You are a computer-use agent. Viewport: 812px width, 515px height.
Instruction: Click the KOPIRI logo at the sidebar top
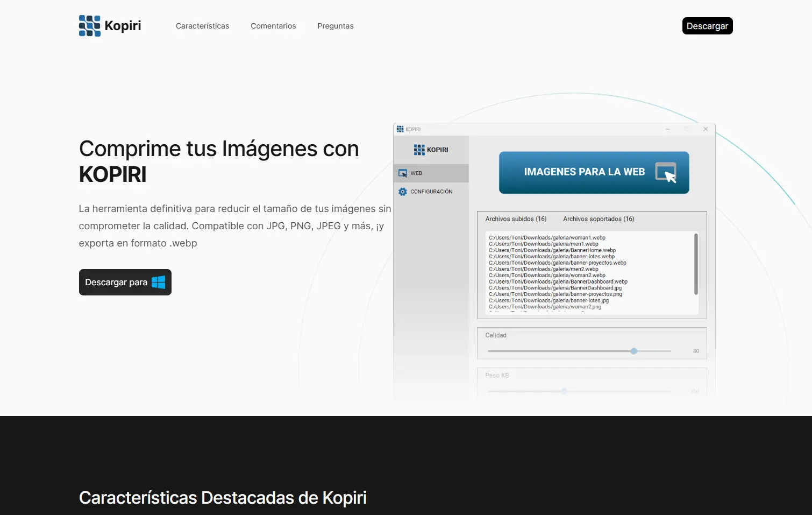[x=419, y=150]
